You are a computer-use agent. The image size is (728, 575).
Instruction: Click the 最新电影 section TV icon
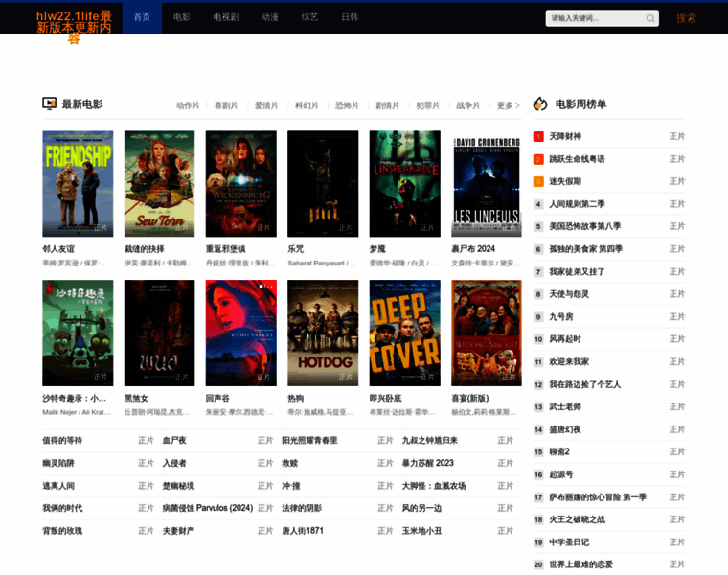pos(49,103)
